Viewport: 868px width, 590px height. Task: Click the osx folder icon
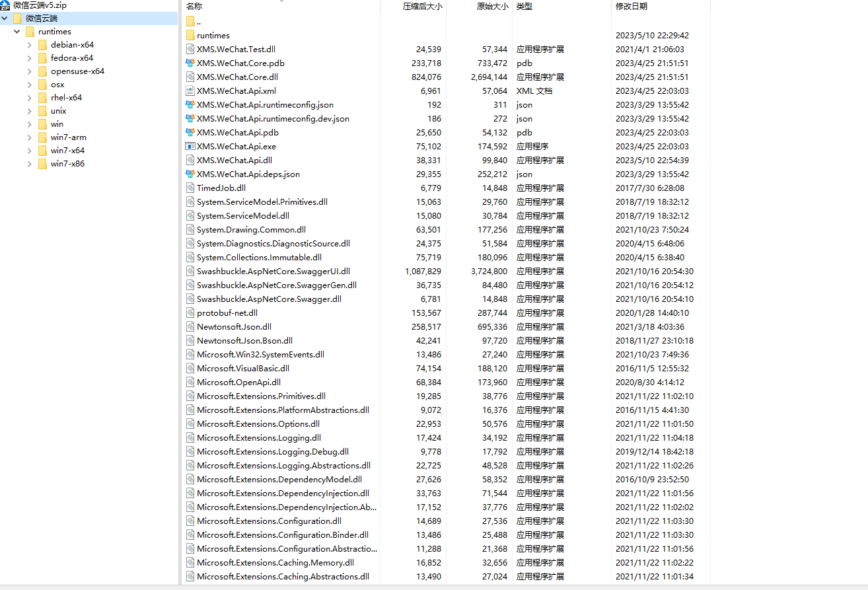tap(43, 85)
